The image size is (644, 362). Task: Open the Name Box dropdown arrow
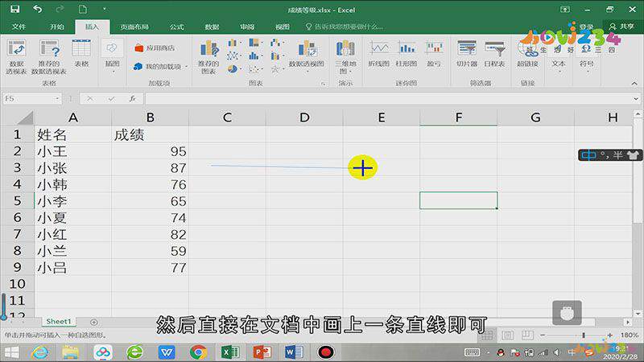tap(57, 99)
